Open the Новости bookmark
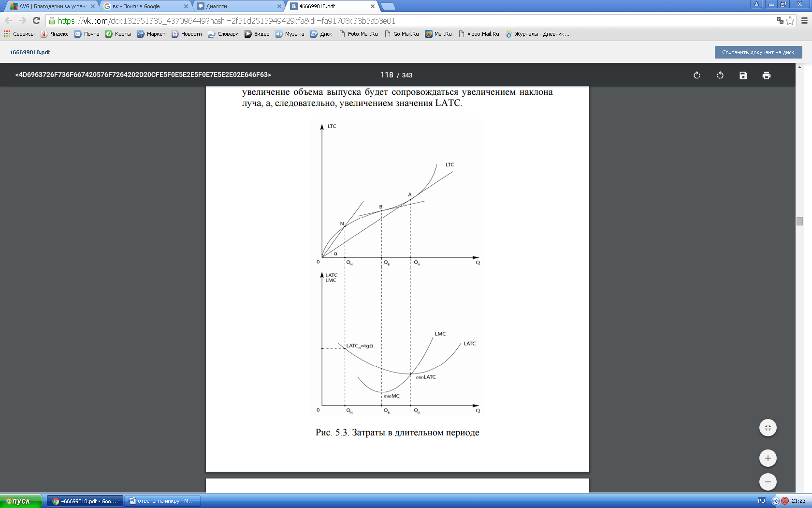The width and height of the screenshot is (812, 508). [187, 34]
